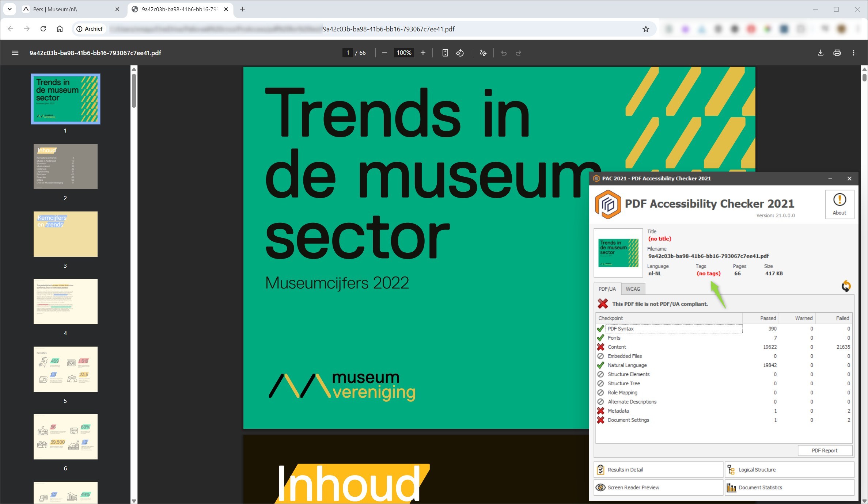Image resolution: width=868 pixels, height=504 pixels.
Task: Rotate the PDF counterclockwise
Action: (x=460, y=53)
